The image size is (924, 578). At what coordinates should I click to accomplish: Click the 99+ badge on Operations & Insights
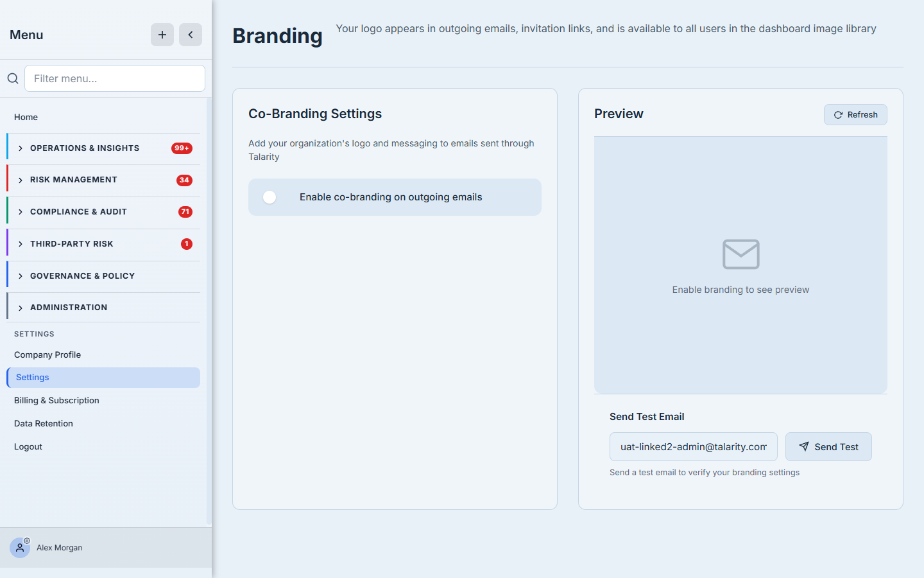[182, 148]
